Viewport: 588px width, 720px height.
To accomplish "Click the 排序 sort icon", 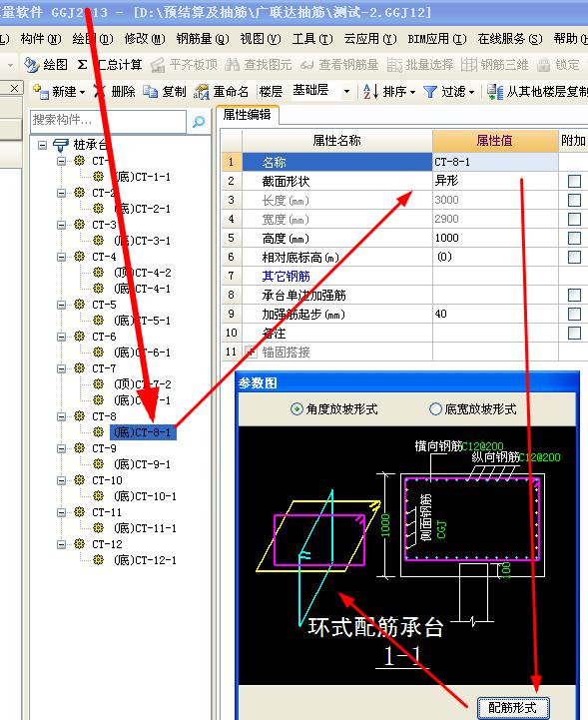I will point(371,92).
